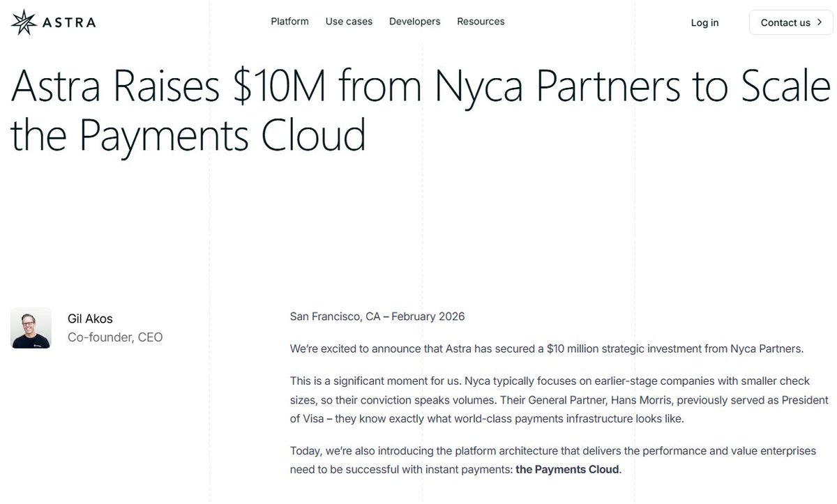Click bold 'the Payments Cloud' text
Viewport: 837px width, 504px height.
(x=567, y=469)
